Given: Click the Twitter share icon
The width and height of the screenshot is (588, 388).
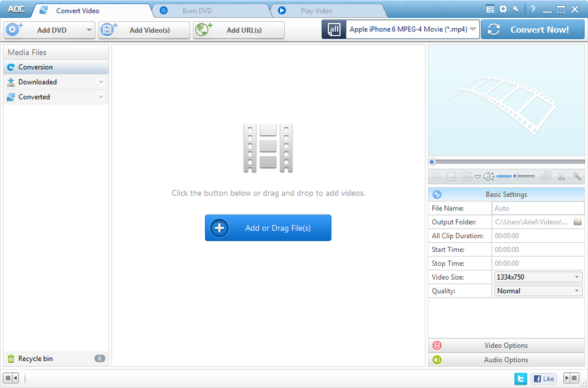Looking at the screenshot, I should (521, 379).
